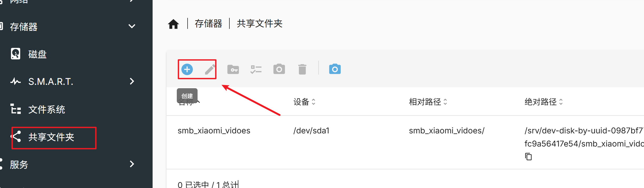Expand the S.M.A.R.T. submenu arrow
The image size is (644, 188).
pos(132,81)
